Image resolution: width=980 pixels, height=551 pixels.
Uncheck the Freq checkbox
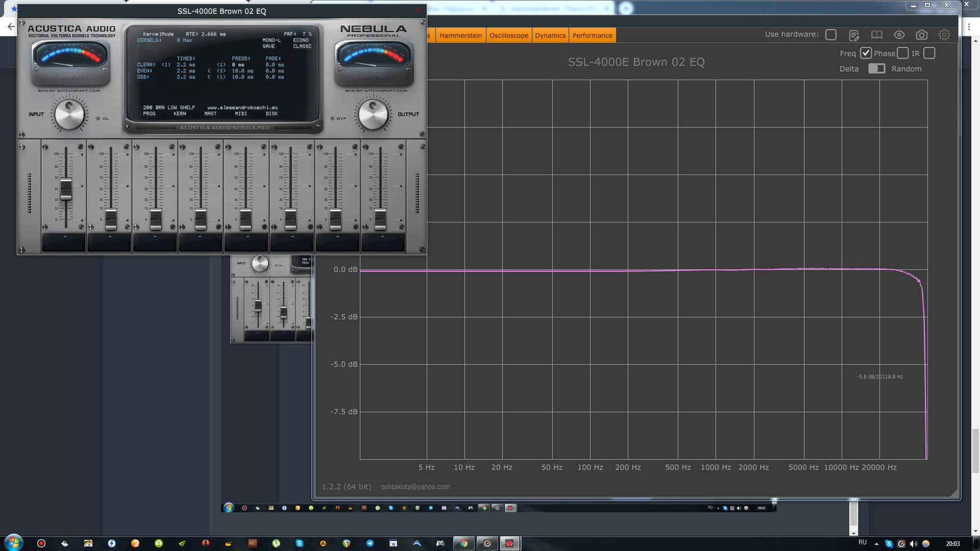point(866,53)
